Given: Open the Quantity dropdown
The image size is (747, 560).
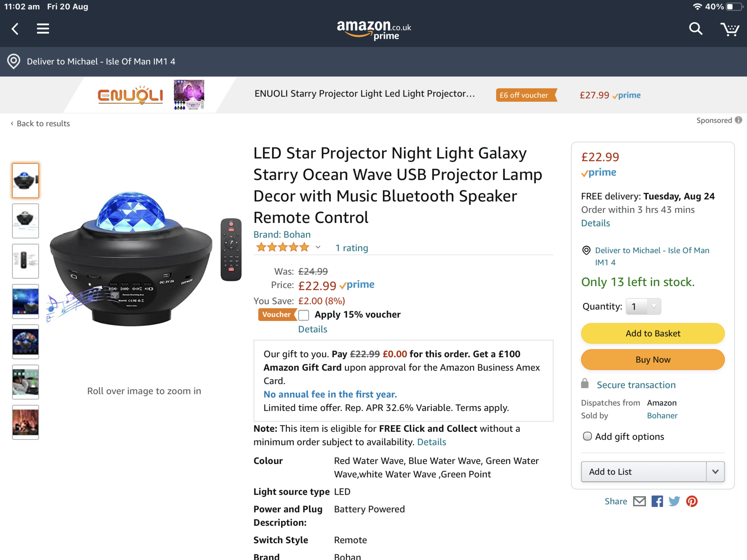Looking at the screenshot, I should 643,307.
